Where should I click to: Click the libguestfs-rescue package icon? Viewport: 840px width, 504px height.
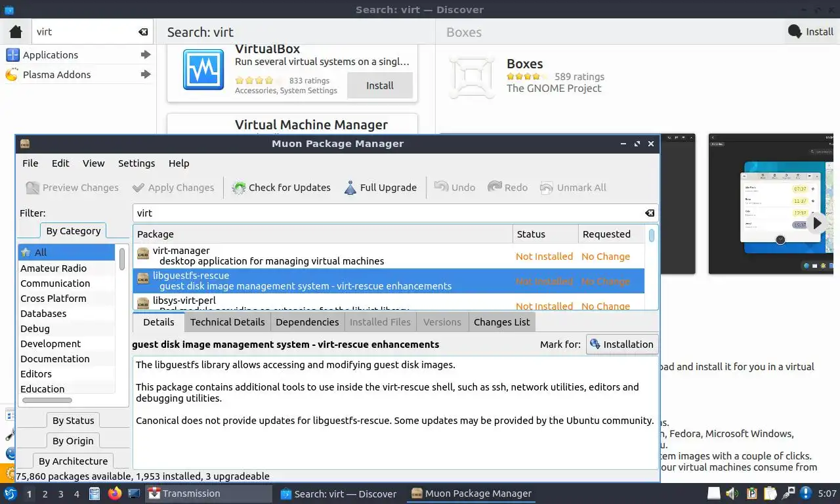(143, 280)
